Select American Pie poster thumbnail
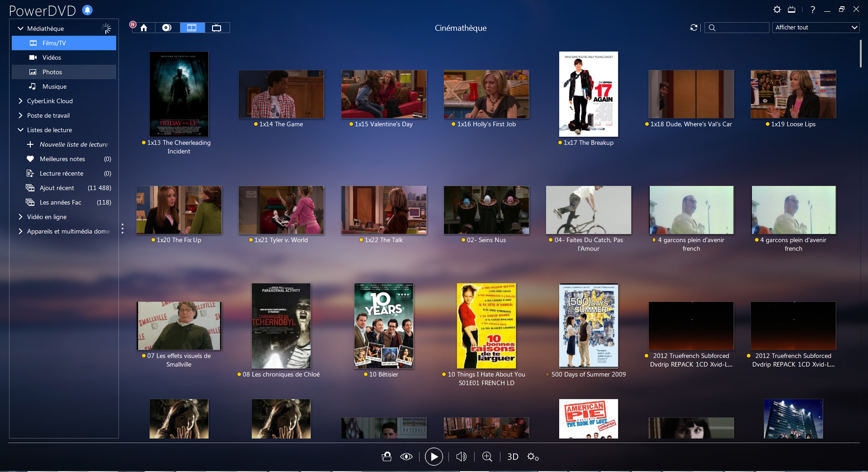 point(589,419)
